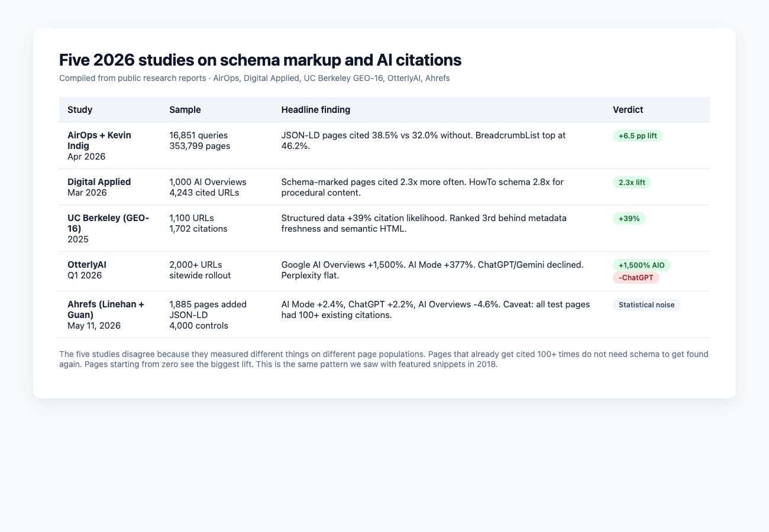
Task: Click the 'Headline finding' column header
Action: [316, 109]
